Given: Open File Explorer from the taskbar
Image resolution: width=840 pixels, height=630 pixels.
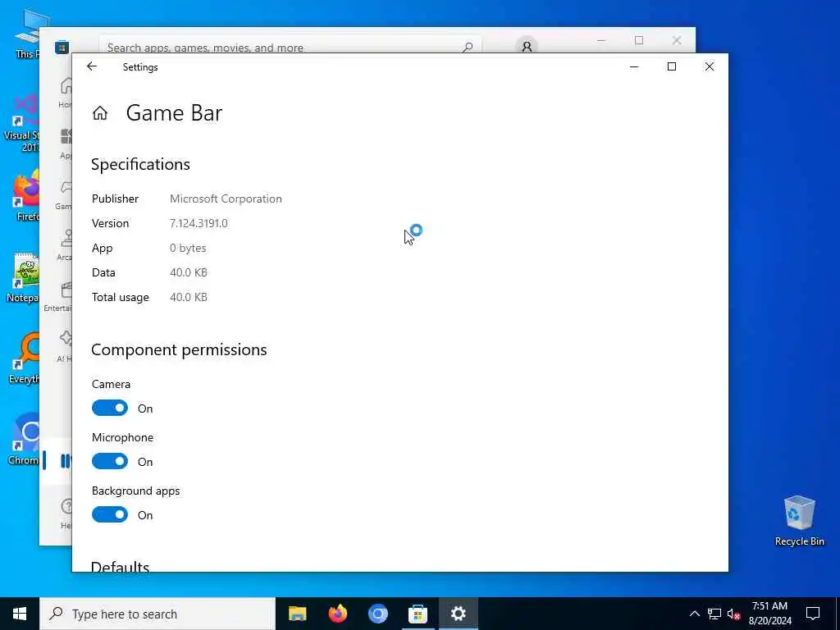Looking at the screenshot, I should pyautogui.click(x=297, y=614).
